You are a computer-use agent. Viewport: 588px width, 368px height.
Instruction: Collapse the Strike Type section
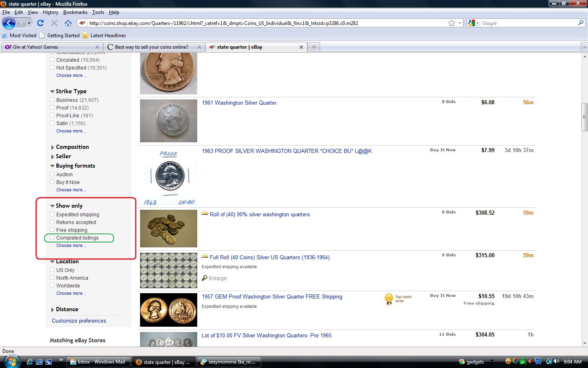(x=52, y=92)
